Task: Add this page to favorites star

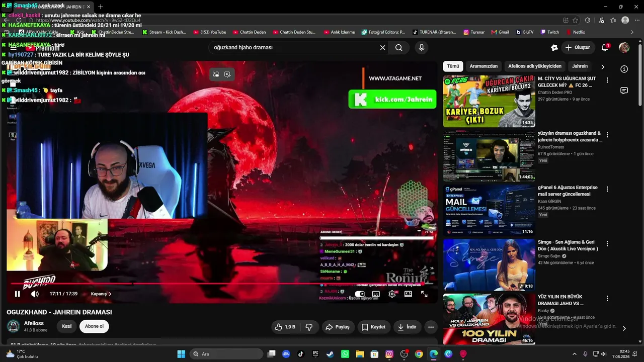Action: [576, 20]
